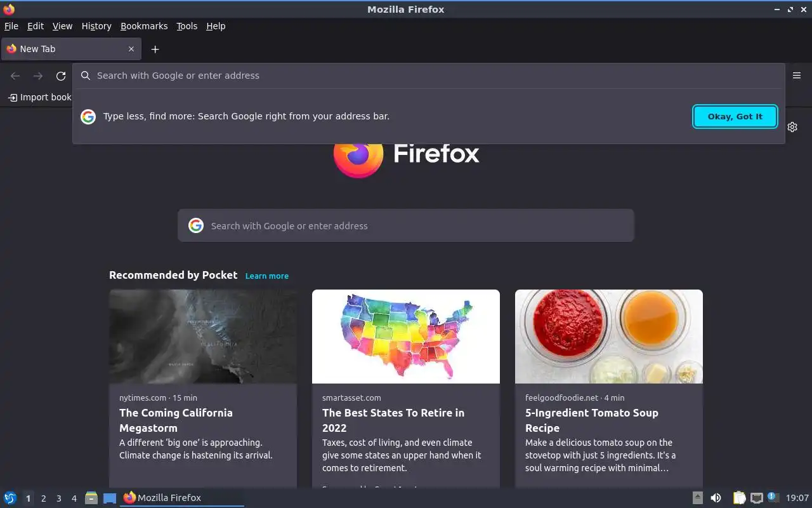Click the Google logo in the tip banner
This screenshot has height=508, width=812.
[88, 117]
